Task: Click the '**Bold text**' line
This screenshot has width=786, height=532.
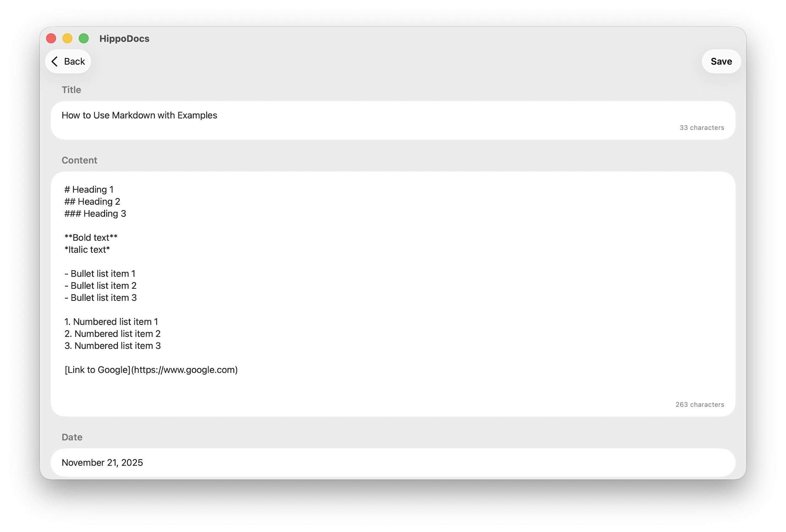Action: pos(91,238)
